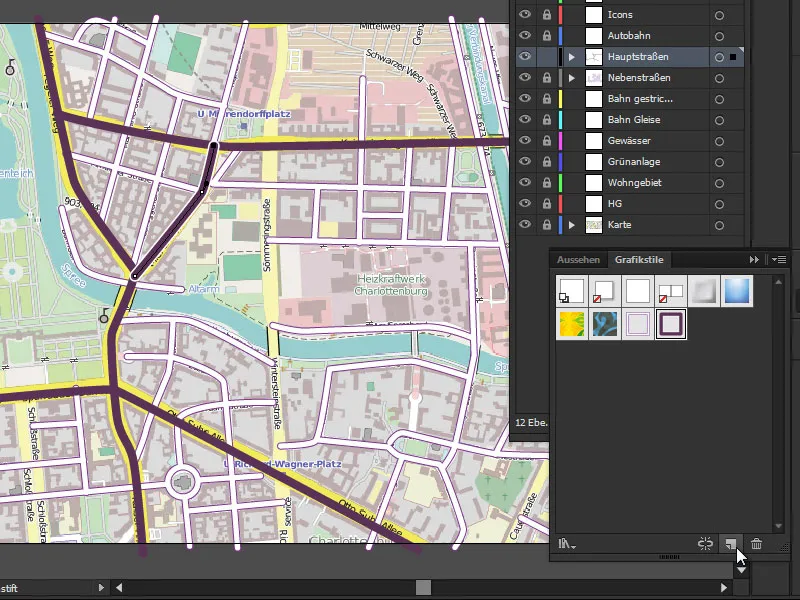The image size is (800, 600).
Task: Toggle visibility of the Grünanlage layer
Action: (524, 161)
